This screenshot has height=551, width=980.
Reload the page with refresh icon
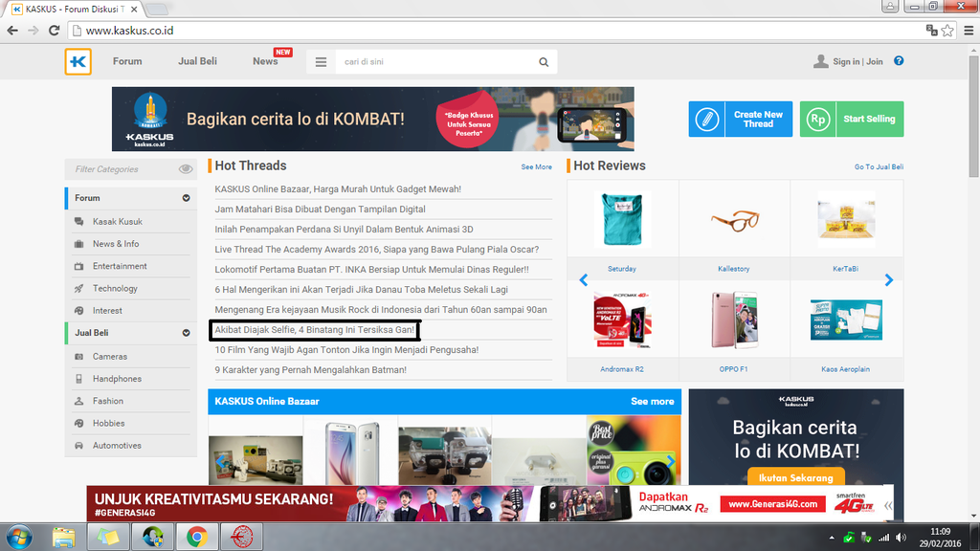(x=55, y=31)
